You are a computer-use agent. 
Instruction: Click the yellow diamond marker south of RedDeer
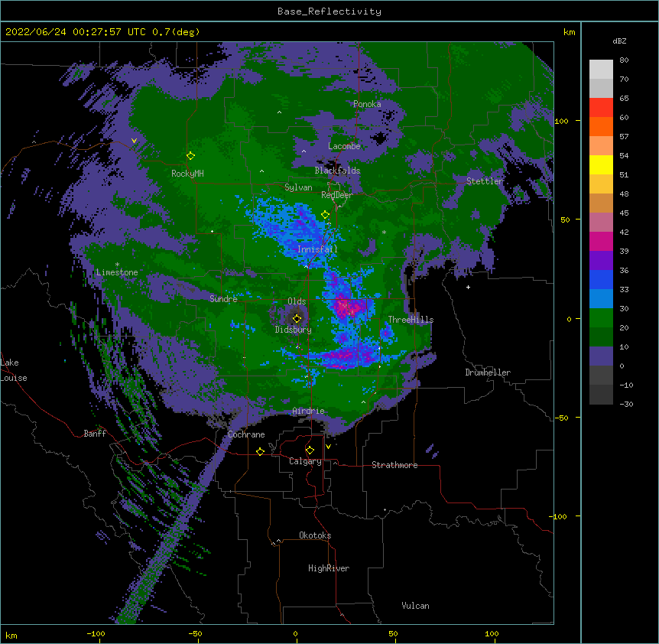click(x=325, y=215)
